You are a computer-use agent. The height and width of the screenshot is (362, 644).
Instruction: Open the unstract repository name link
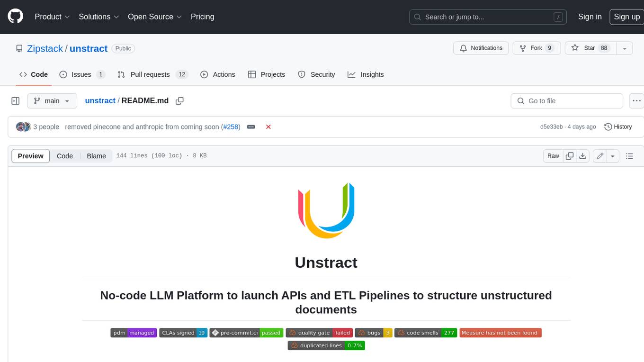(x=89, y=48)
